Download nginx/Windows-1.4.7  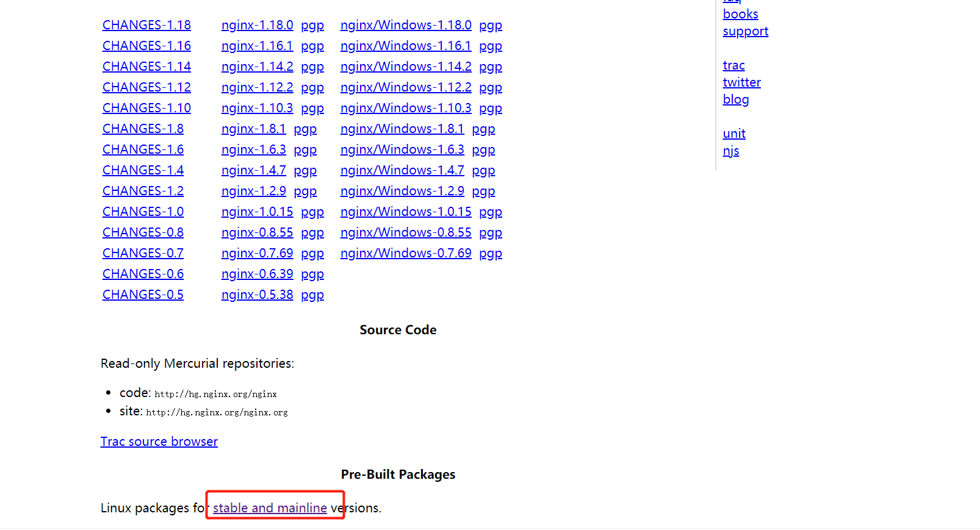coord(402,170)
